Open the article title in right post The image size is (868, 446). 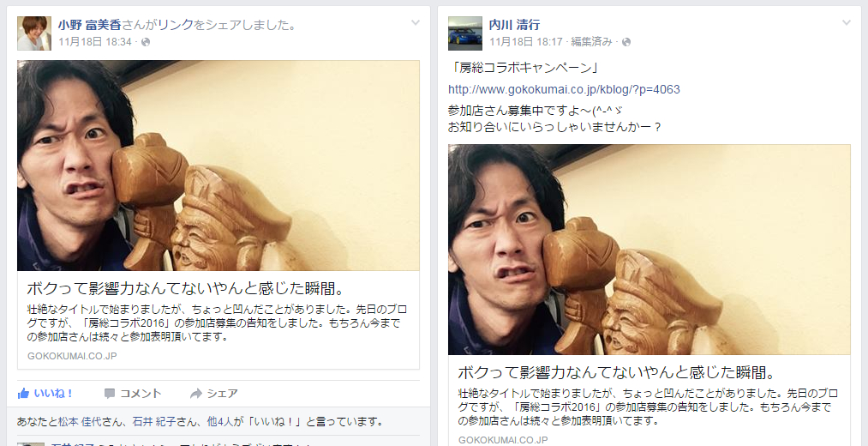coord(619,371)
